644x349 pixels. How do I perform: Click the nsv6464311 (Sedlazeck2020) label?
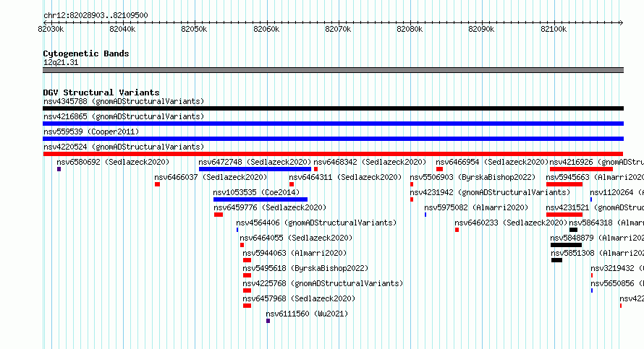coord(345,177)
